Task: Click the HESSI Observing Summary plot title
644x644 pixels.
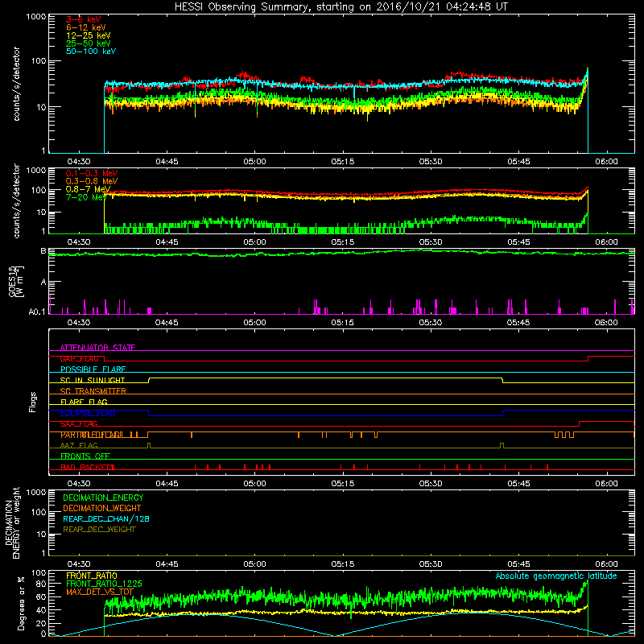Action: [x=341, y=7]
